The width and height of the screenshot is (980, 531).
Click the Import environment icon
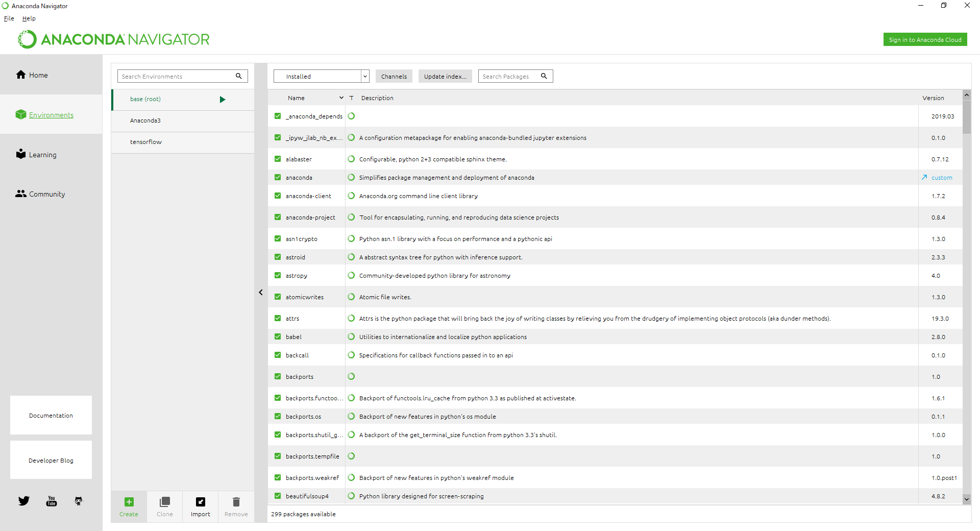[201, 502]
